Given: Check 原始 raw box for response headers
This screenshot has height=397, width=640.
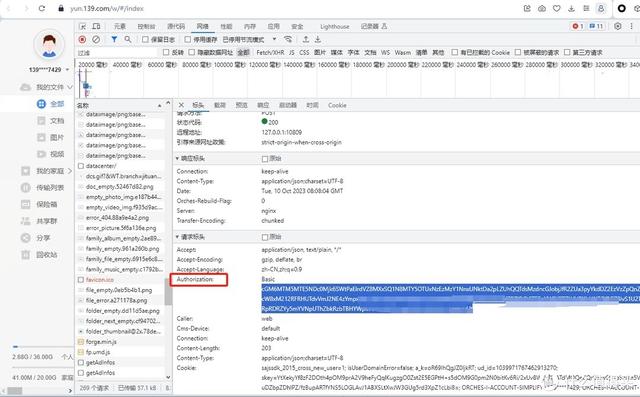Looking at the screenshot, I should click(265, 159).
